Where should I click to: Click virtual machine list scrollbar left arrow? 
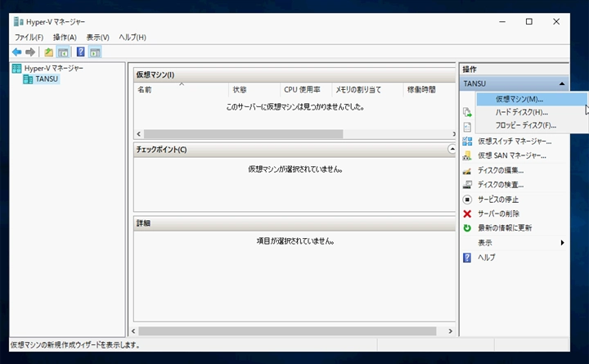(138, 133)
